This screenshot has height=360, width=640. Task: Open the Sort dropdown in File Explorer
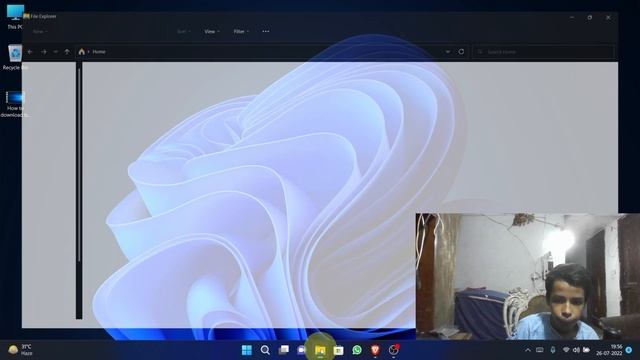click(x=183, y=31)
